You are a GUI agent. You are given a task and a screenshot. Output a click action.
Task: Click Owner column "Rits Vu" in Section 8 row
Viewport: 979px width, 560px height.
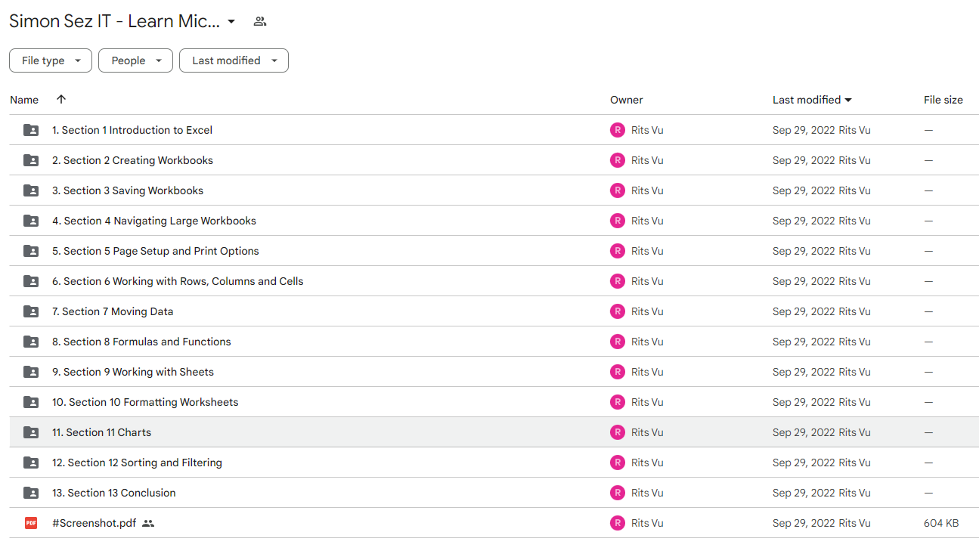pyautogui.click(x=647, y=342)
